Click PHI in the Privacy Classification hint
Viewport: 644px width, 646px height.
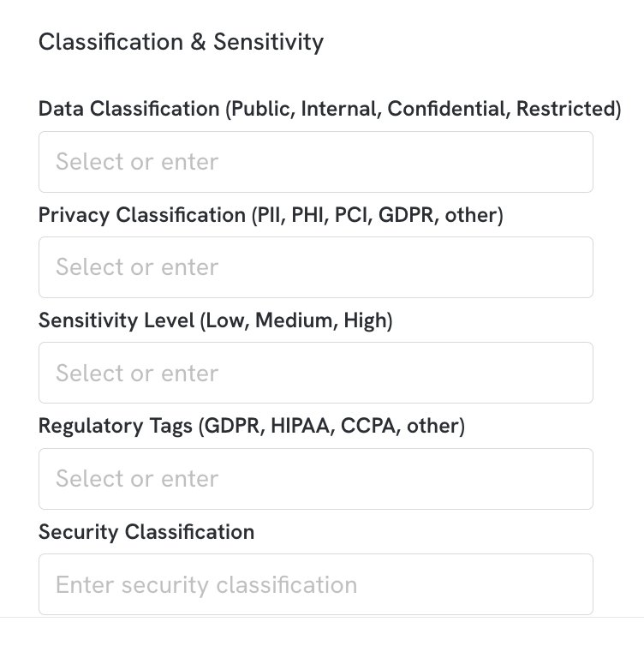tap(307, 215)
